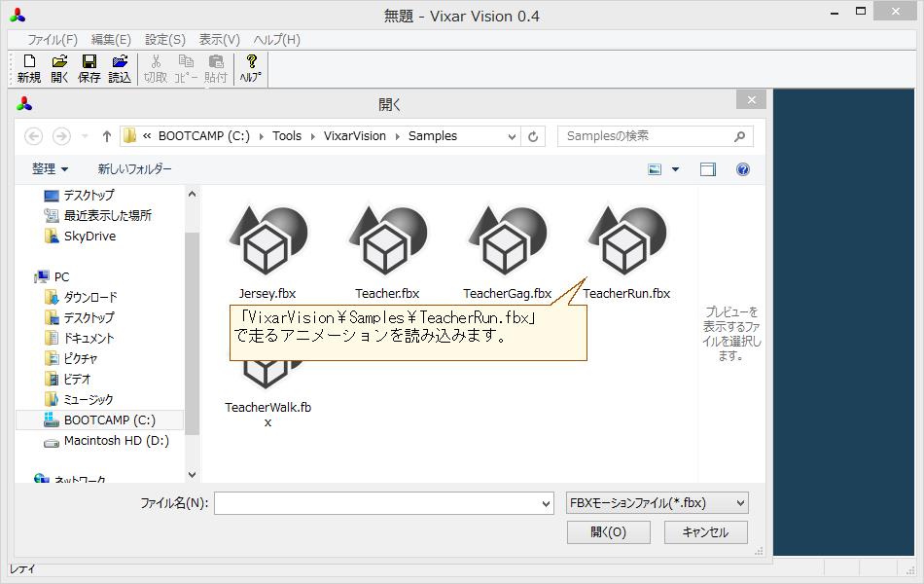
Task: Open the dialog help question-mark icon
Action: pyautogui.click(x=742, y=168)
